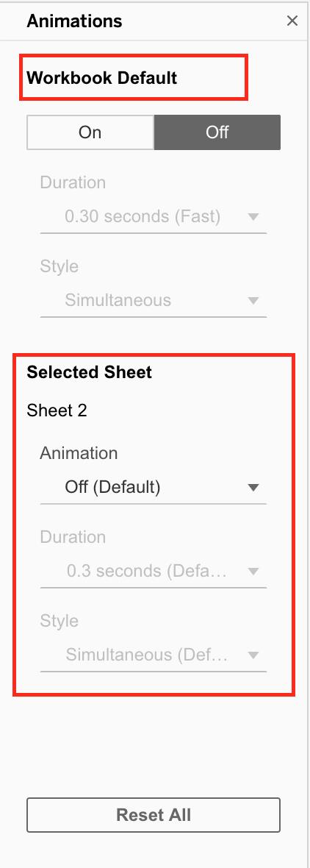Select the Workbook Default heading
The image size is (310, 868).
pyautogui.click(x=101, y=77)
